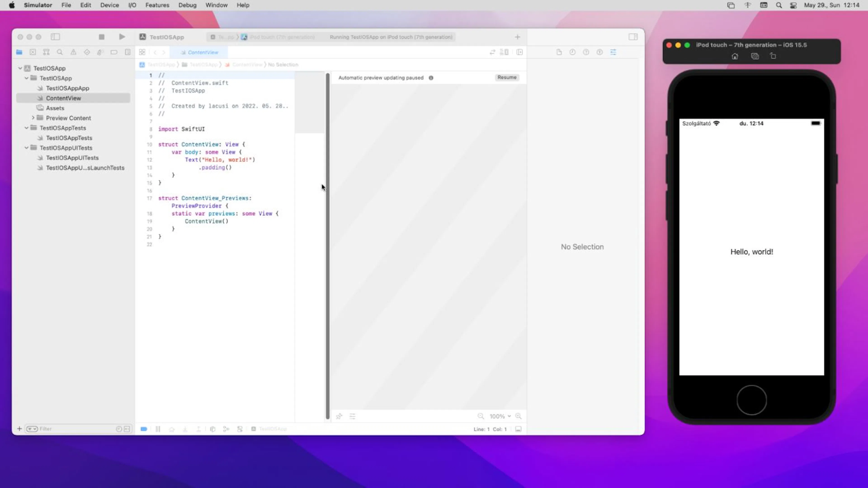Open the Device menu

point(109,5)
